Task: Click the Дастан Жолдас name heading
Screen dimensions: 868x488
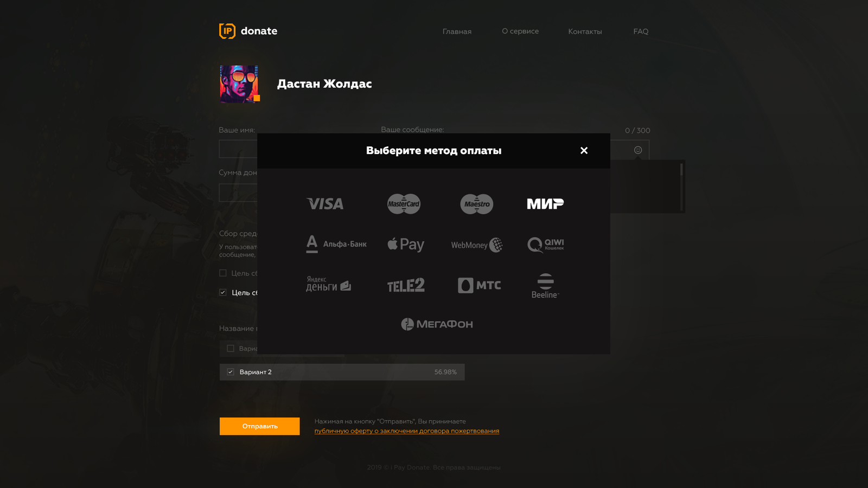Action: click(324, 84)
